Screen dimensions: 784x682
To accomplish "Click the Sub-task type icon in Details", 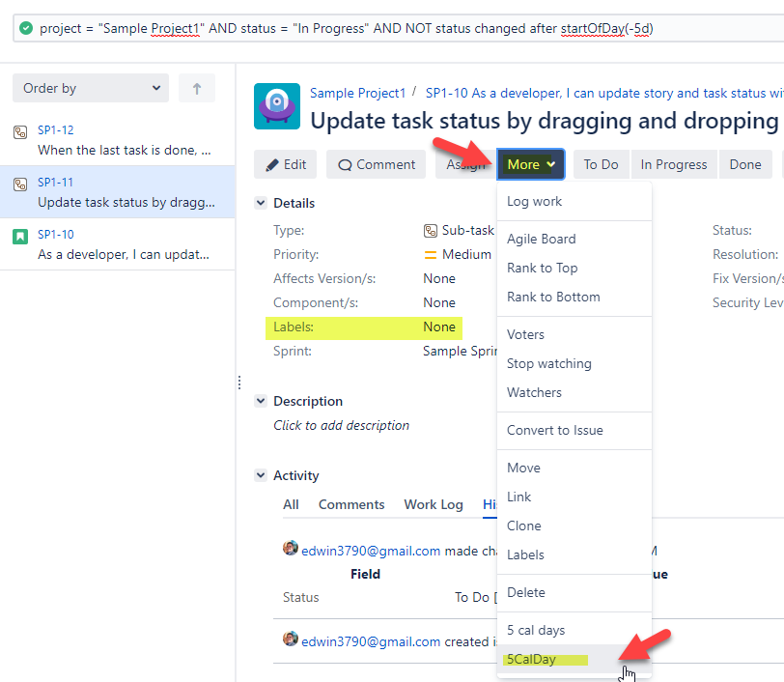I will pos(431,231).
